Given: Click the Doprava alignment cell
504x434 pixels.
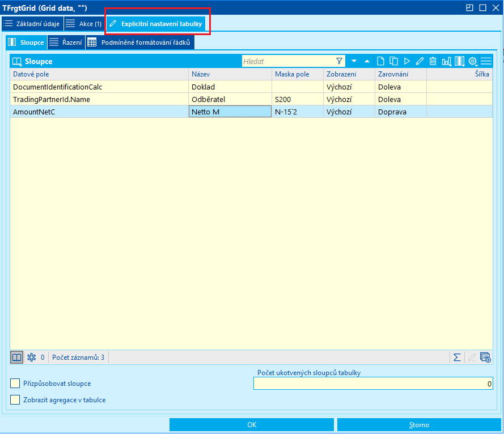Looking at the screenshot, I should [x=401, y=112].
